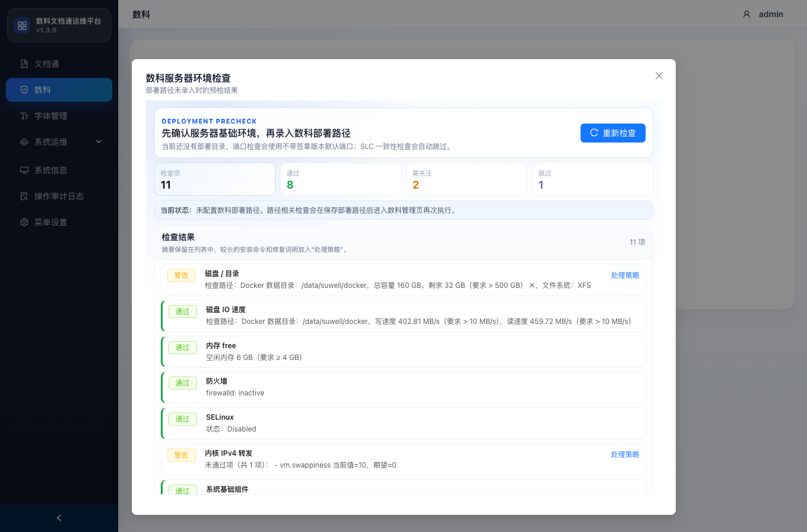Click the 系统基础组件 result title
The height and width of the screenshot is (532, 807).
pos(227,489)
